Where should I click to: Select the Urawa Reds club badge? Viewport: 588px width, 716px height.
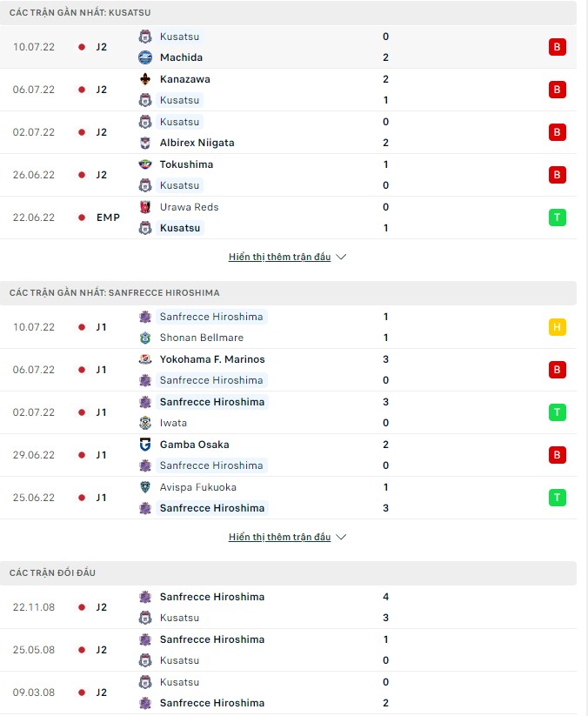click(x=145, y=207)
